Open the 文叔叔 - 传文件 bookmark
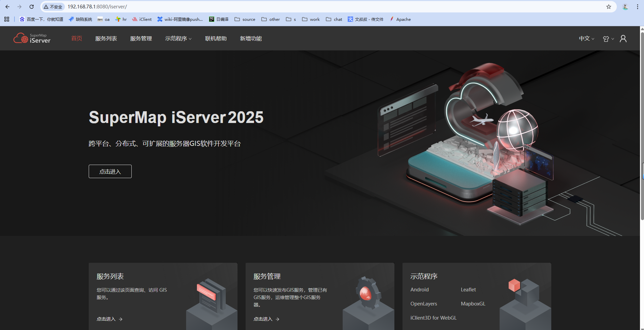644x330 pixels. [x=366, y=19]
